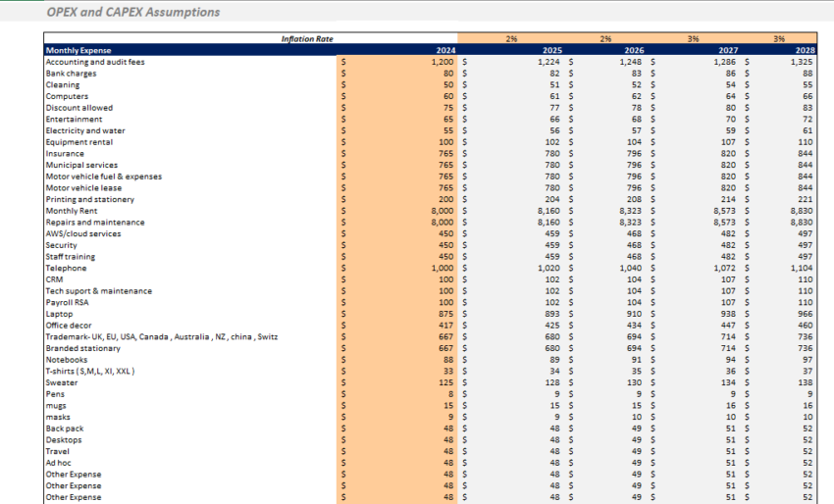This screenshot has height=504, width=834.
Task: Select the Pens row label
Action: click(55, 394)
